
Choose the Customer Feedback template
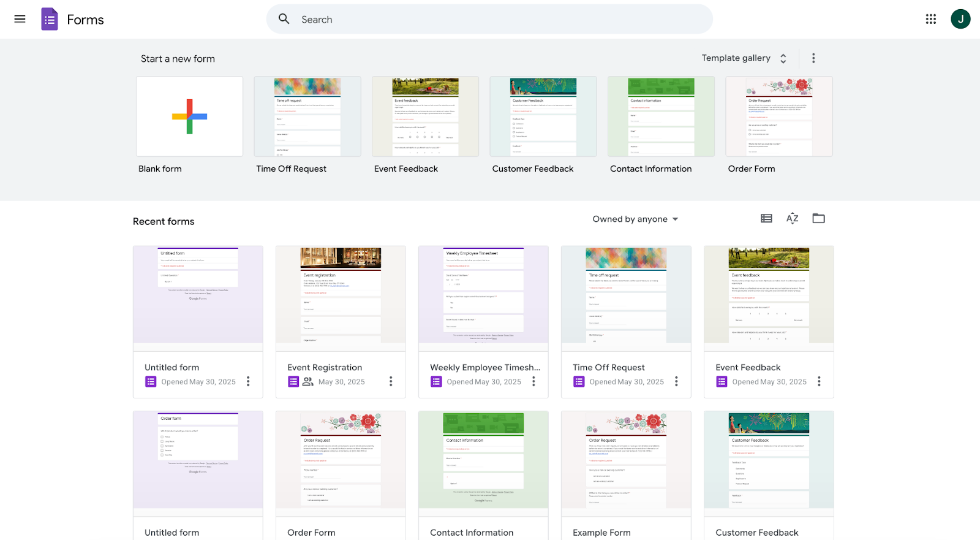(543, 116)
